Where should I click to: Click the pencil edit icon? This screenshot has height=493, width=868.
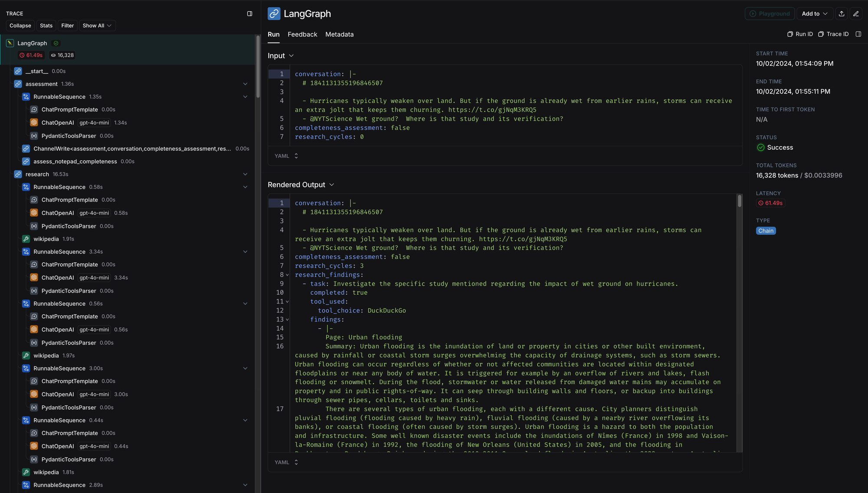[856, 14]
